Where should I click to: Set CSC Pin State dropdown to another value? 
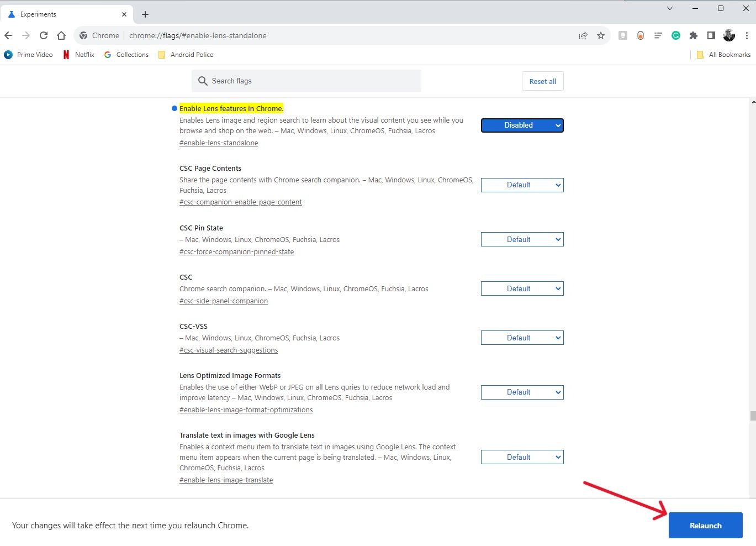click(521, 239)
